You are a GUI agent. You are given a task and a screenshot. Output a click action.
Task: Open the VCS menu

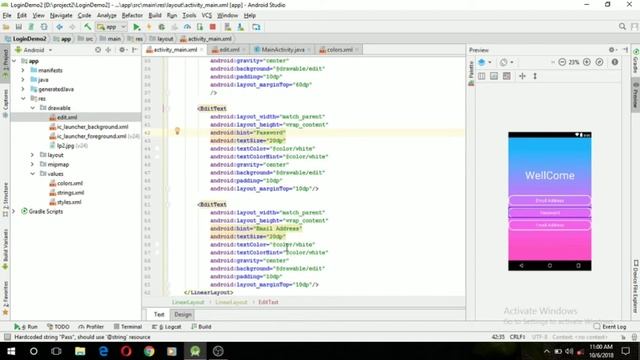[x=207, y=15]
